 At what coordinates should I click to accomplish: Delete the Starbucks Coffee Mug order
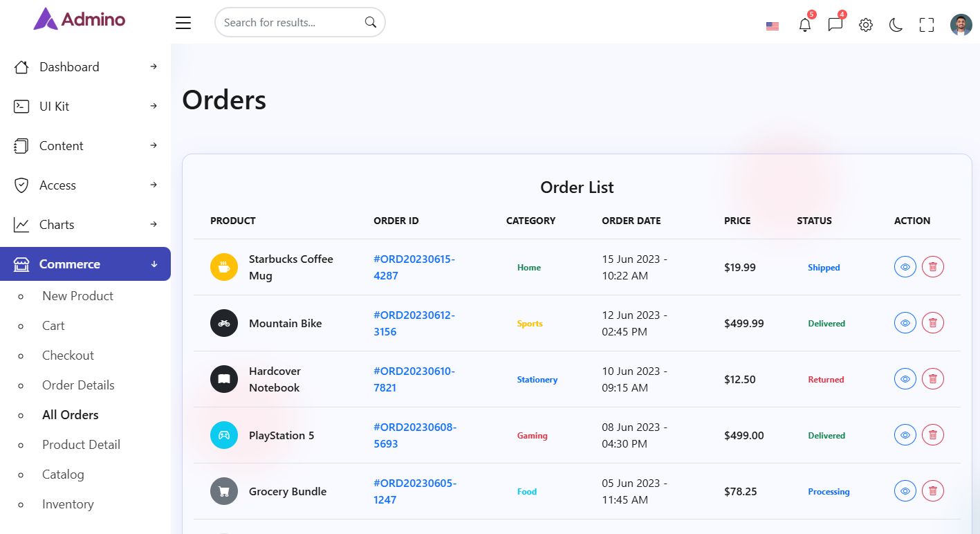coord(932,267)
